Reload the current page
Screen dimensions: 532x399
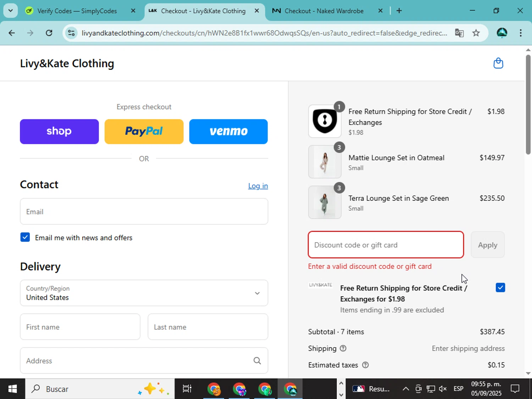tap(49, 33)
